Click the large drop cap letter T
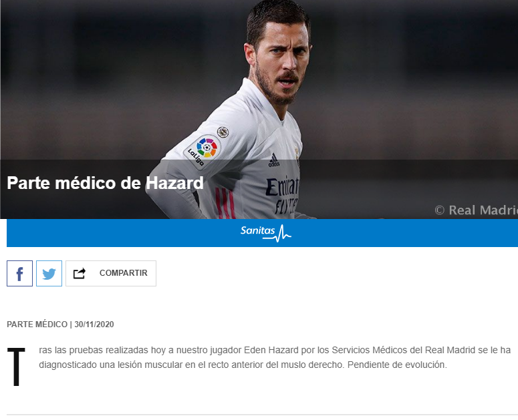The width and height of the screenshot is (518, 420). point(16,366)
